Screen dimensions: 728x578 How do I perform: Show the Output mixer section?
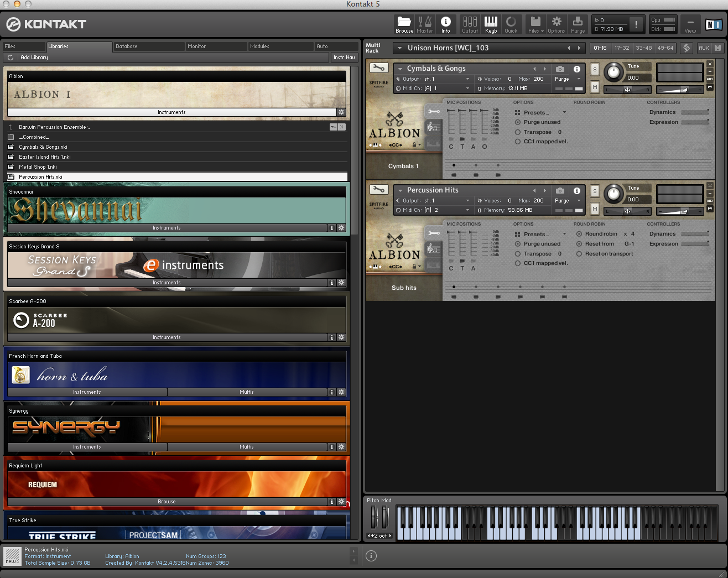(470, 24)
